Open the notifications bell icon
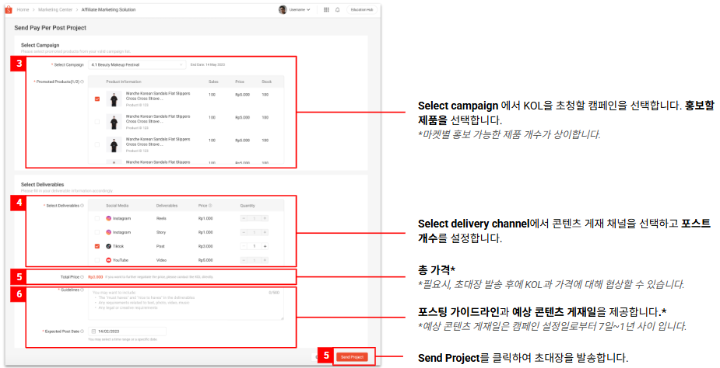720x368 pixels. pyautogui.click(x=338, y=10)
